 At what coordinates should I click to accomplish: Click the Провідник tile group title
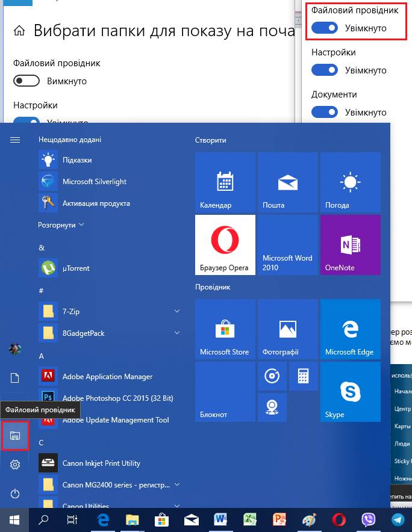click(213, 287)
